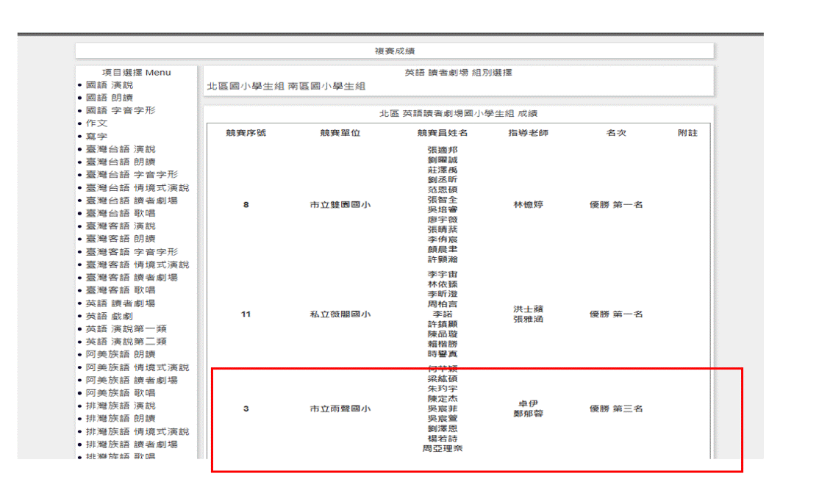
Task: Open 臺灣台語 演說 in the sidebar
Action: pos(121,149)
